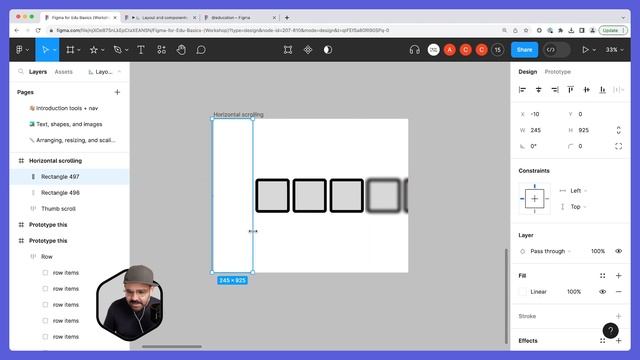640x360 pixels.
Task: Select the Text tool
Action: 141,50
